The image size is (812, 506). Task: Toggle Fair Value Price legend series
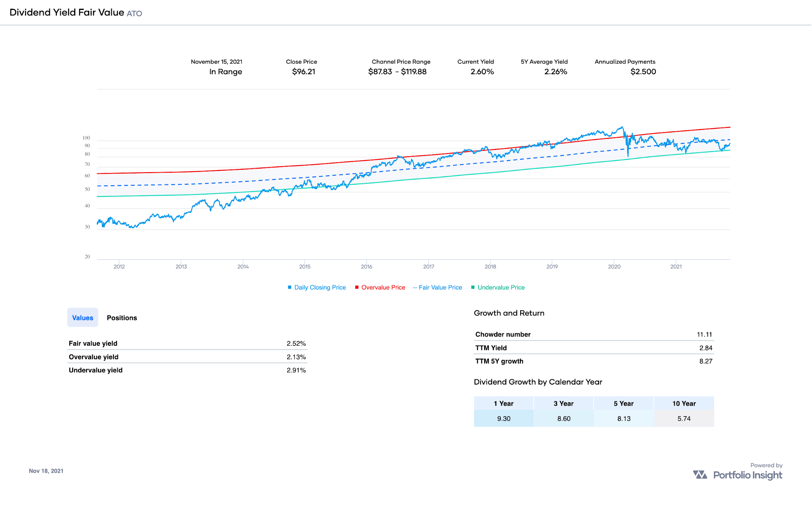[x=437, y=287]
